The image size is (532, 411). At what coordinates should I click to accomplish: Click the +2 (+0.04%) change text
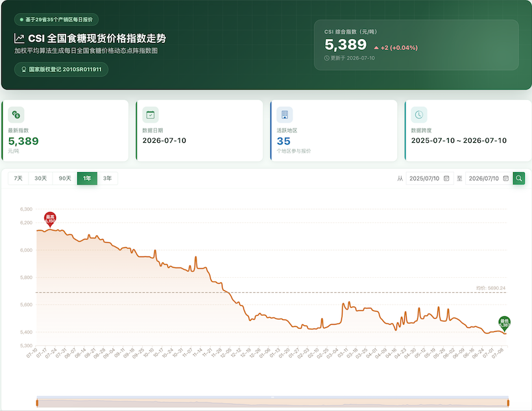coord(400,48)
